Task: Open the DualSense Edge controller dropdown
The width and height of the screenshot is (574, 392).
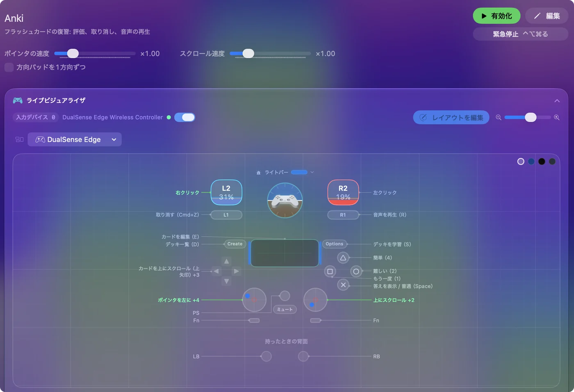Action: pos(75,139)
